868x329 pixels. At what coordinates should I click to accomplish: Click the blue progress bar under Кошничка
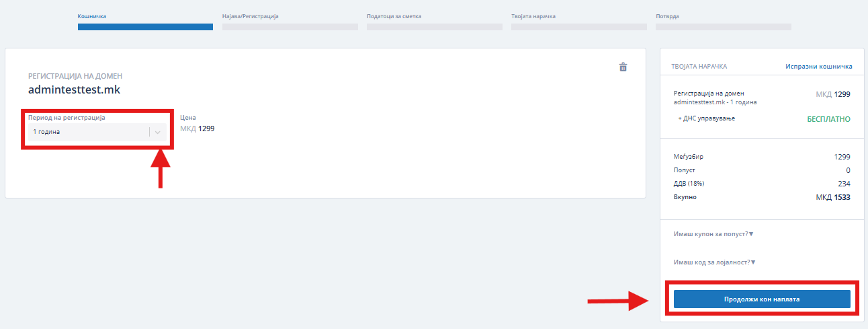[x=145, y=27]
